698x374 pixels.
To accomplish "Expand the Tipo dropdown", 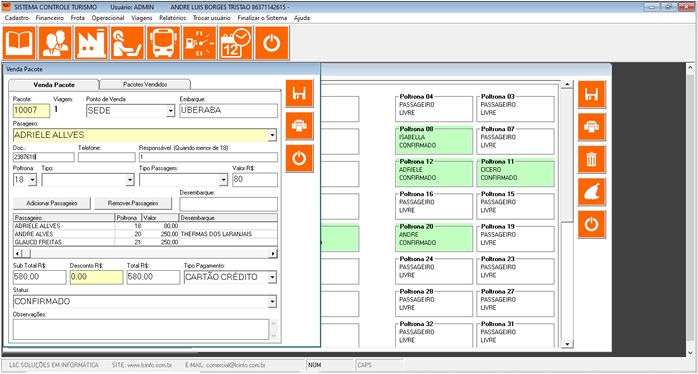I will [130, 180].
